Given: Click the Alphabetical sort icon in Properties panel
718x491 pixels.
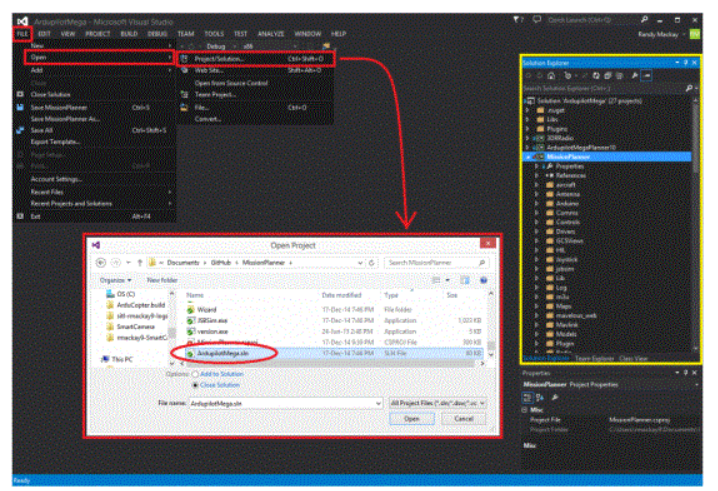Looking at the screenshot, I should pyautogui.click(x=540, y=398).
